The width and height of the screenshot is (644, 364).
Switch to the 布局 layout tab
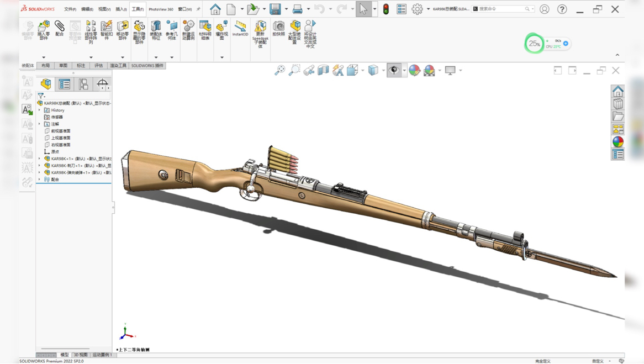tap(46, 65)
